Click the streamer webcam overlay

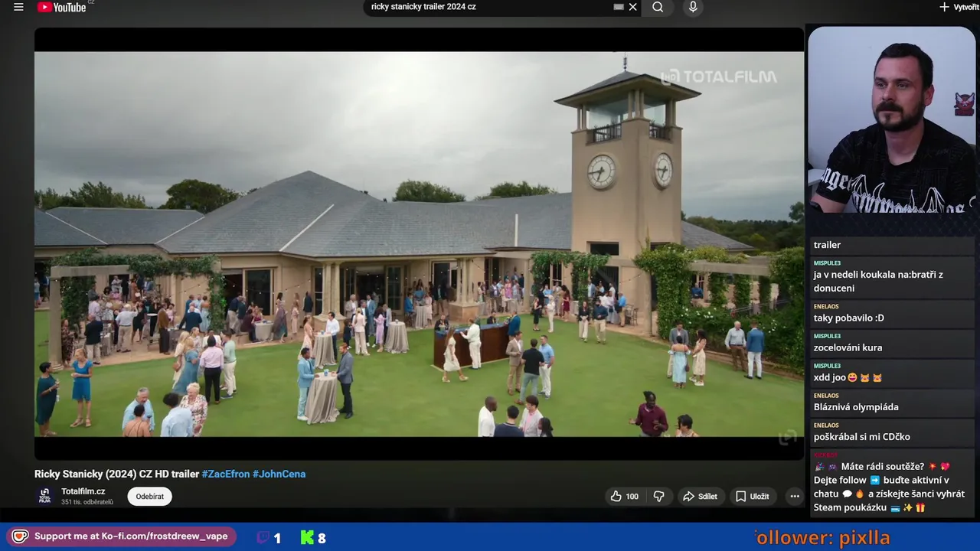(x=892, y=120)
